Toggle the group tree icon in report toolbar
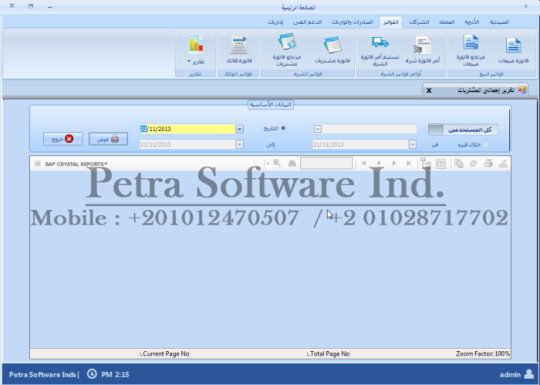This screenshot has height=385, width=540. pos(426,163)
